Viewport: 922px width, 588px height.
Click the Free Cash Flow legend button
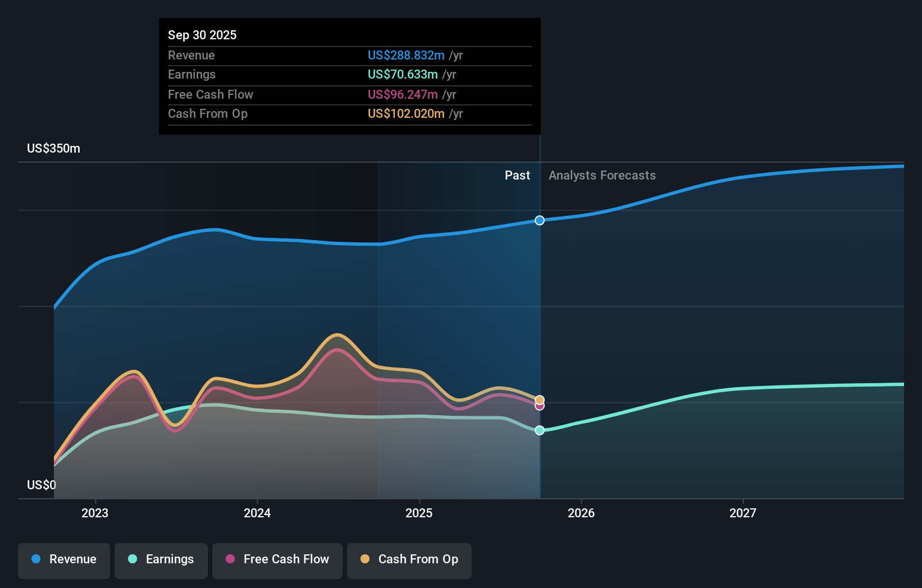(277, 559)
